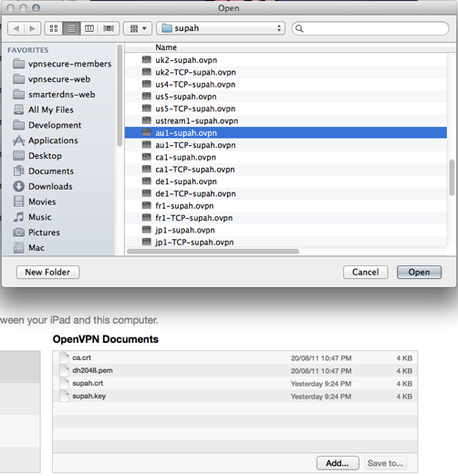Select file fr1-TCP-supah.ovpn
Viewport: 458px width, 476px height.
tap(286, 218)
